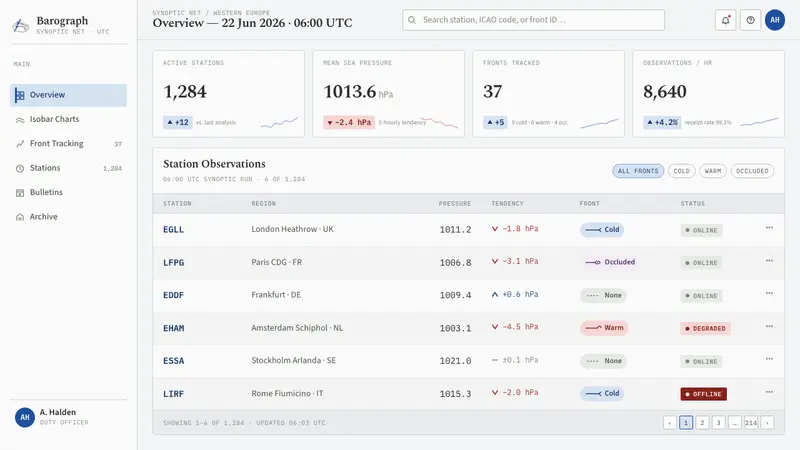This screenshot has width=800, height=450.
Task: Click the Barograph logo icon
Action: tap(20, 25)
